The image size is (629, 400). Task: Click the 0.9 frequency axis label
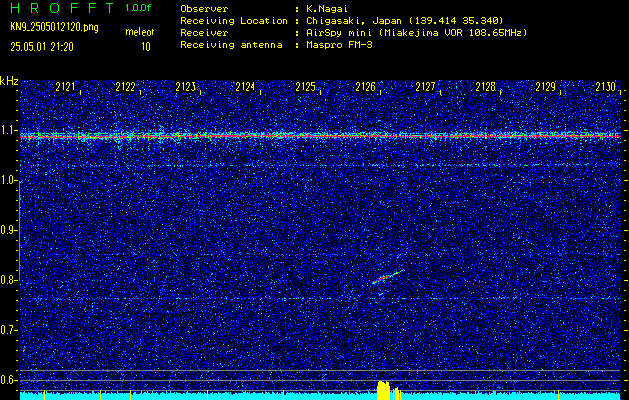[8, 230]
